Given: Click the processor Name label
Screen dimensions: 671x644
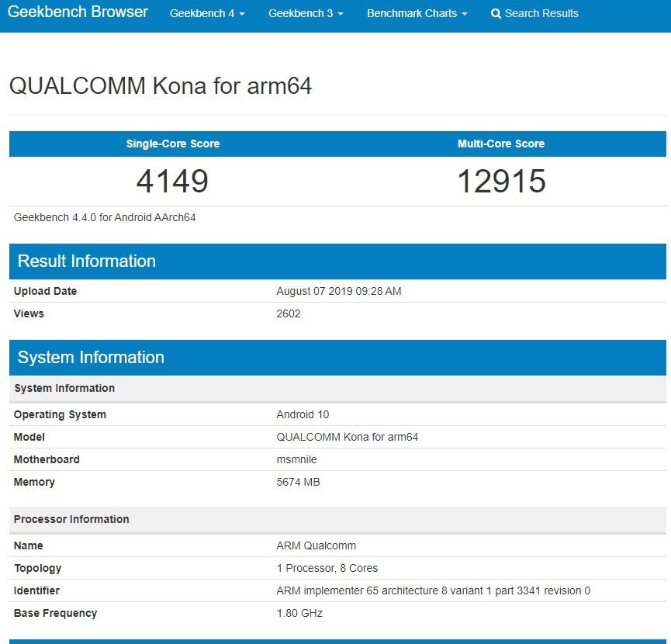Looking at the screenshot, I should tap(28, 545).
